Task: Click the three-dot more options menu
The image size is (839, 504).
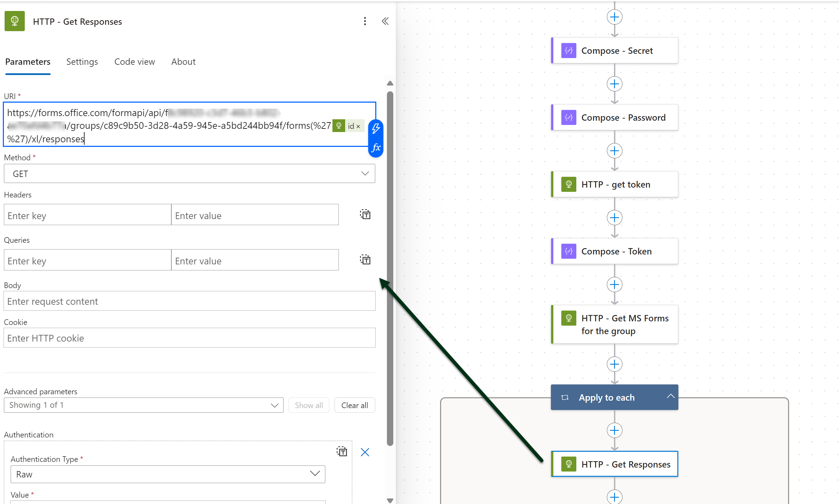Action: (x=365, y=21)
